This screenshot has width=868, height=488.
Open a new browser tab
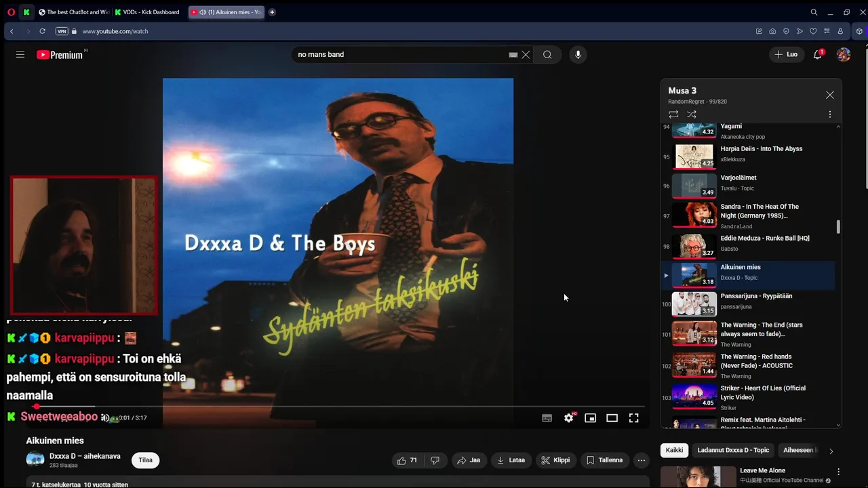click(x=272, y=12)
